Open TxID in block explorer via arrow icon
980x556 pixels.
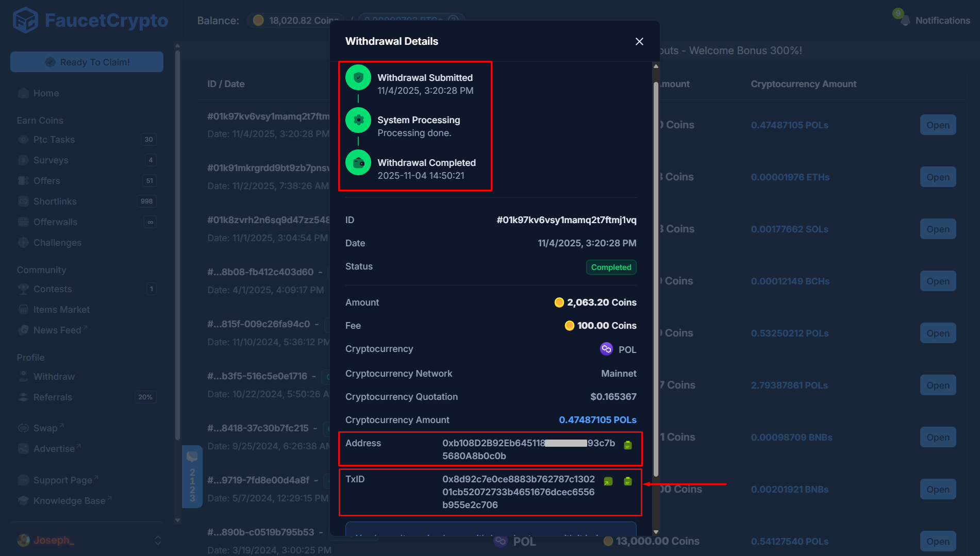(x=608, y=481)
